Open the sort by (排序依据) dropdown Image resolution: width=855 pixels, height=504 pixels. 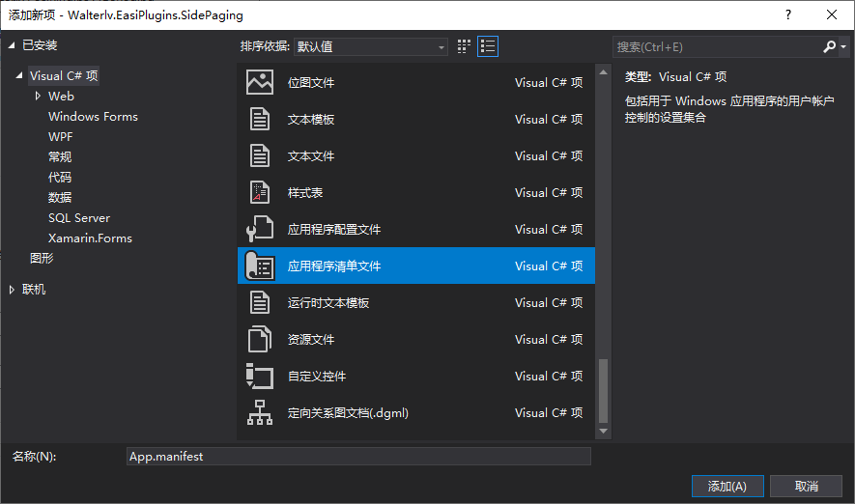371,46
